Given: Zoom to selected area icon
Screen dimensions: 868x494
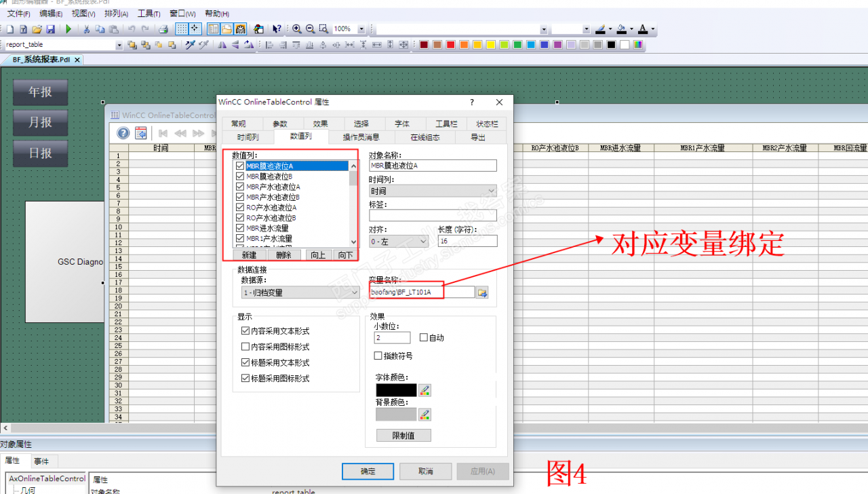Looking at the screenshot, I should pyautogui.click(x=323, y=29).
